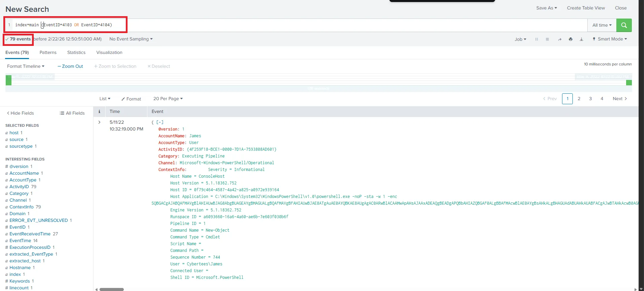Viewport: 644px width, 291px height.
Task: Open the extracted_EventType field
Action: point(31,254)
